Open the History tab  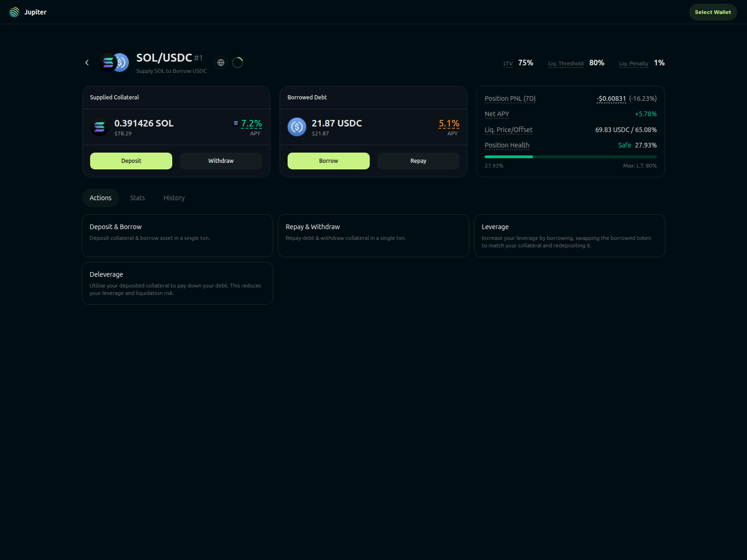pos(174,197)
